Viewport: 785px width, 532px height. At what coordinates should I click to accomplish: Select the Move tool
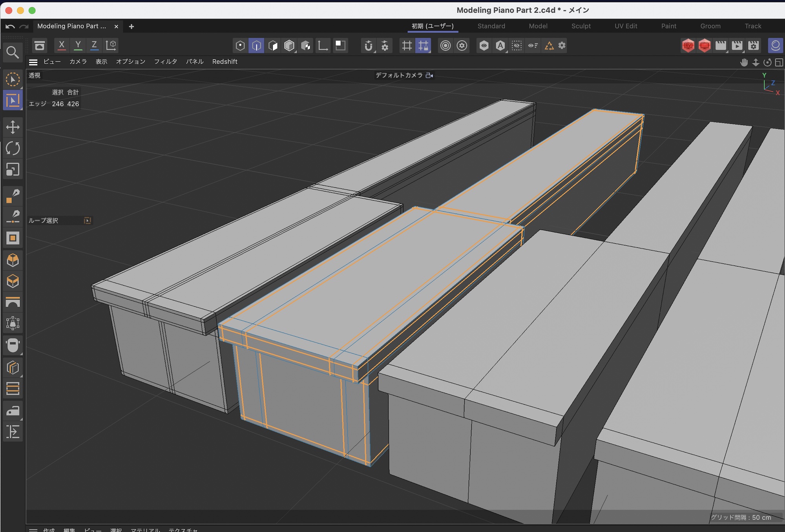(13, 127)
